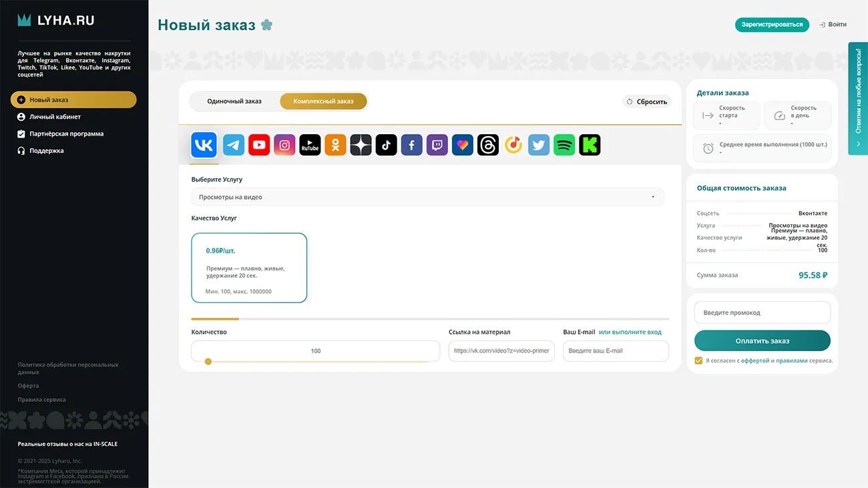Uncheck agreement with оферта and service rules
Viewport: 868px width, 488px height.
(698, 360)
